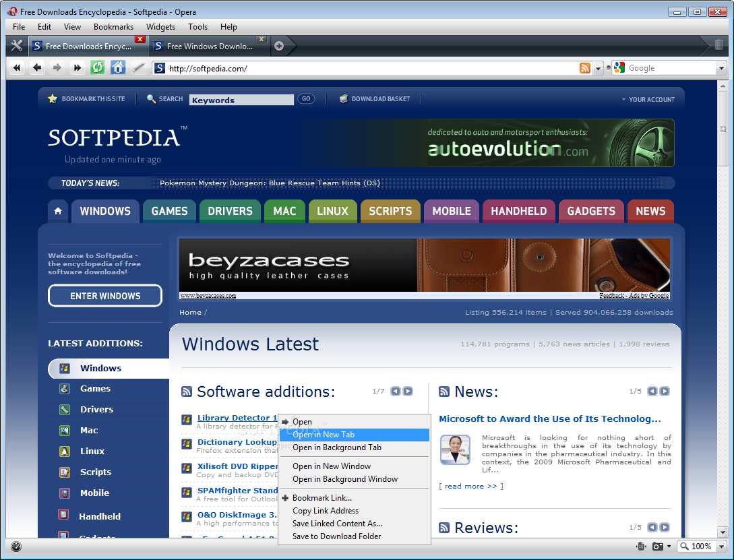
Task: Close the 'Free Windows Downlo...' tab
Action: pyautogui.click(x=262, y=39)
